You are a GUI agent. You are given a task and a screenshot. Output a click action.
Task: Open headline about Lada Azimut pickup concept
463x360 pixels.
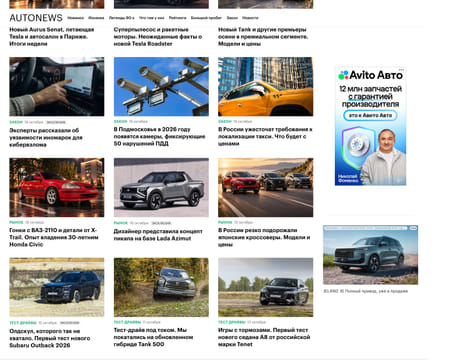click(x=158, y=235)
